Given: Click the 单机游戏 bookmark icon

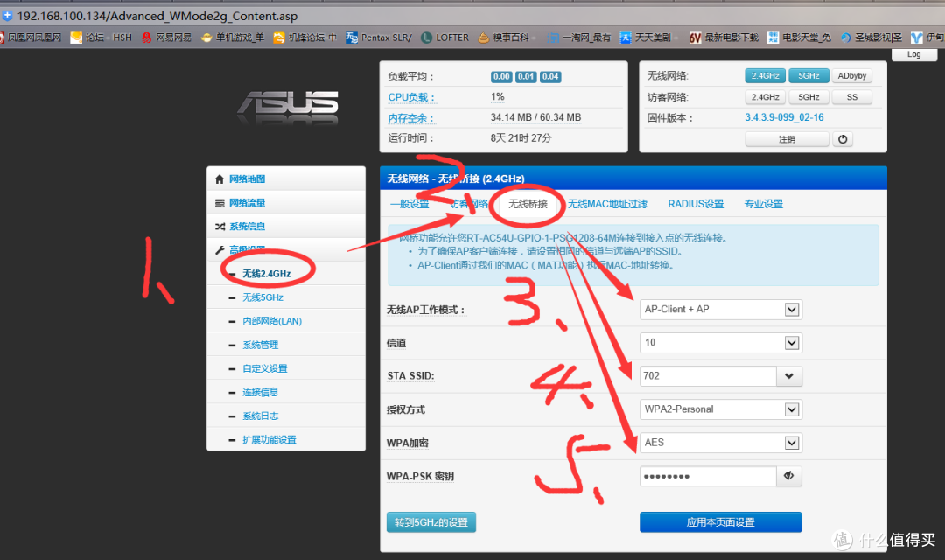Looking at the screenshot, I should coord(206,38).
